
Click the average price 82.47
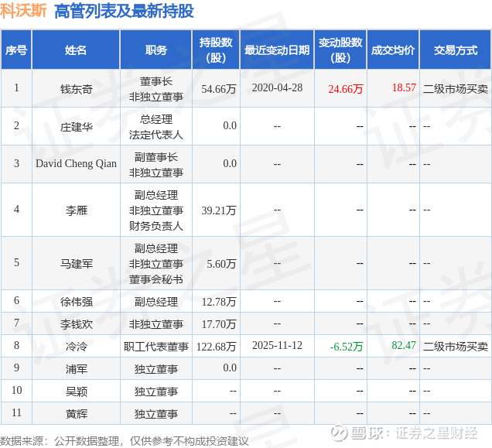404,345
